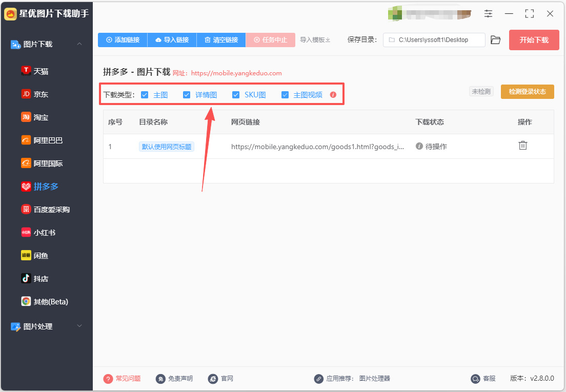Screen dimensions: 566x392
Task: Click the 网页链接 column header
Action: [246, 122]
